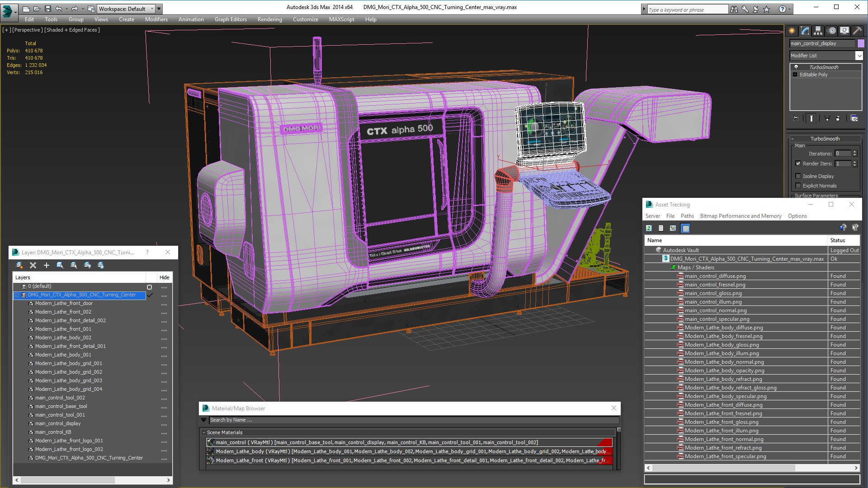The image size is (868, 488).
Task: Uncheck the Render Iters checkbox
Action: [x=798, y=164]
